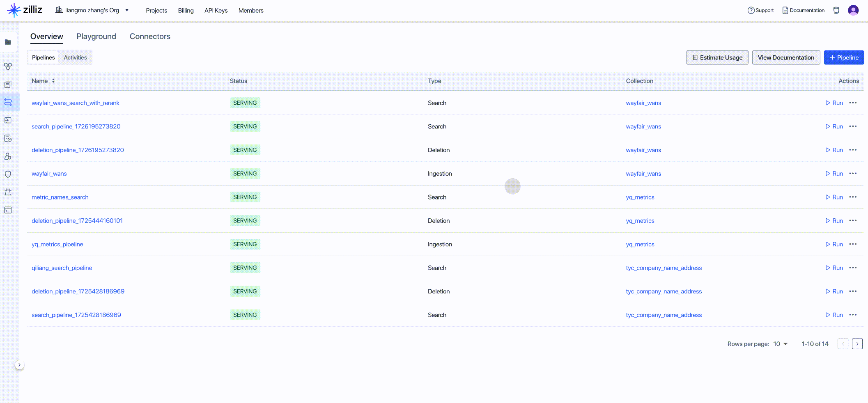Open more actions for wayfair_wans_search_with_rerank
This screenshot has width=868, height=403.
tap(853, 103)
